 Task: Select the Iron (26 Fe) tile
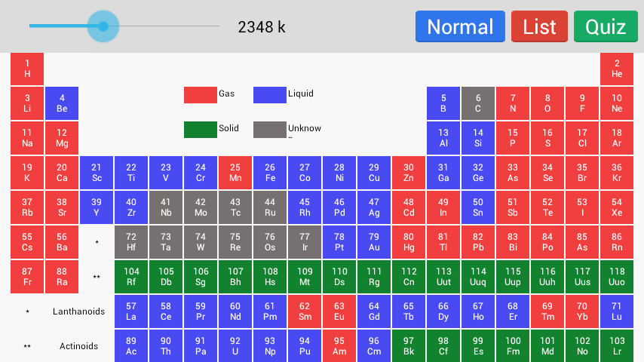point(270,173)
